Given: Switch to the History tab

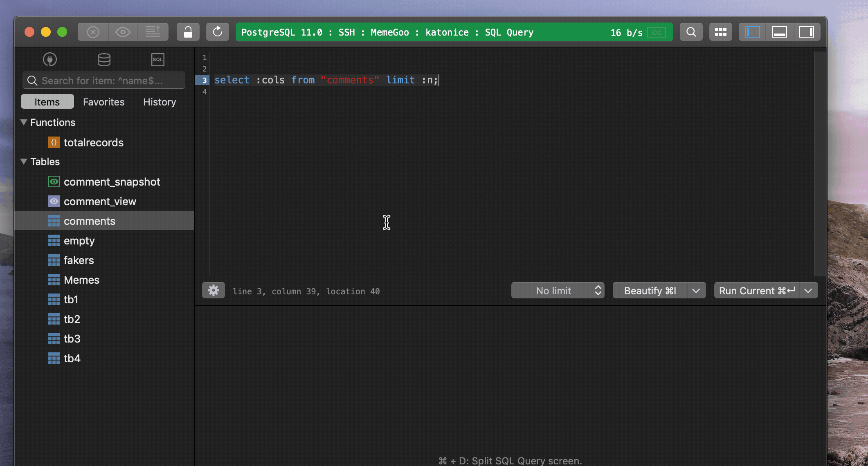Looking at the screenshot, I should (159, 102).
